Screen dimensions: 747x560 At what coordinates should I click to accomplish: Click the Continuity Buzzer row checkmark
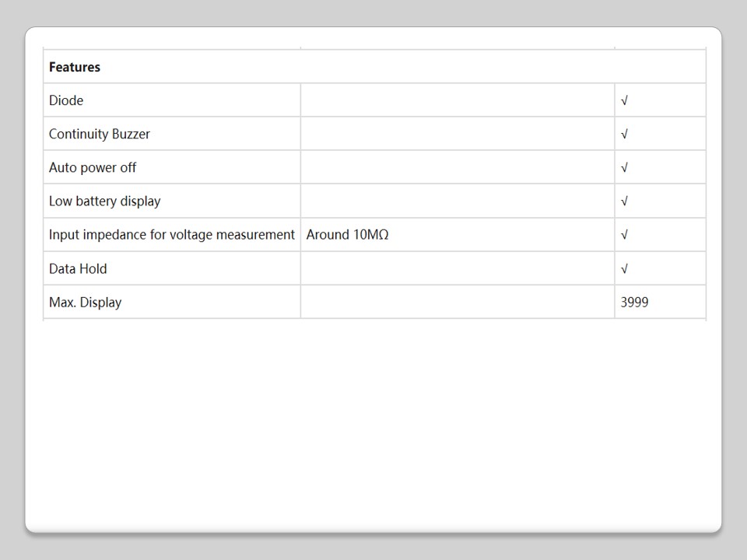pyautogui.click(x=625, y=134)
